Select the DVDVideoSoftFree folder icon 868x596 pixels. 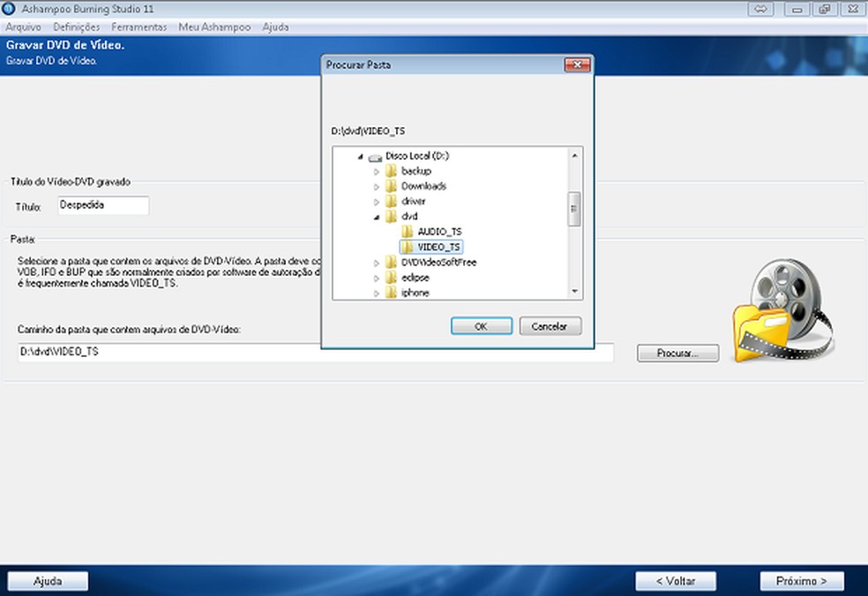point(391,262)
